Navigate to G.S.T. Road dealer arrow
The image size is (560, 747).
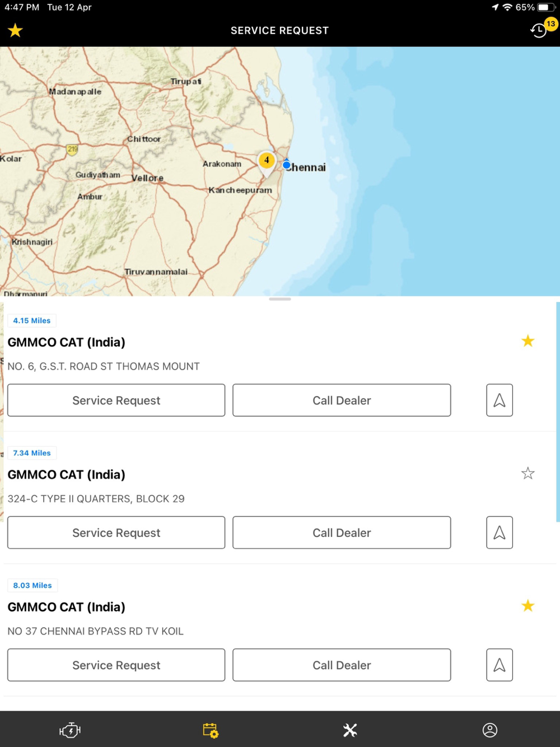click(500, 400)
